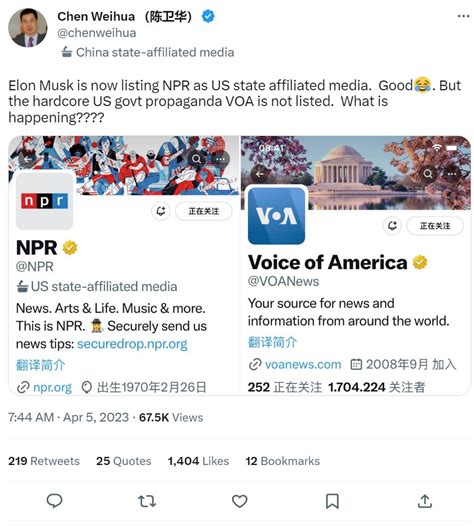Click Chen Weihua's blue verified badge
This screenshot has width=474, height=527.
(208, 16)
